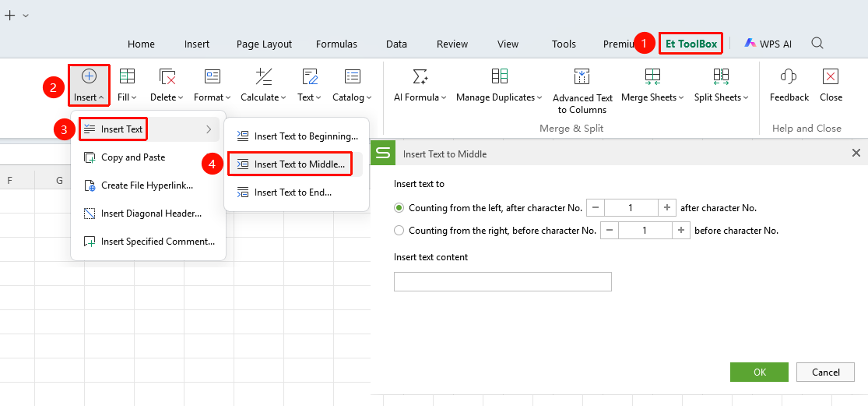Select column F header
Screen dimensions: 868x406
[x=10, y=180]
